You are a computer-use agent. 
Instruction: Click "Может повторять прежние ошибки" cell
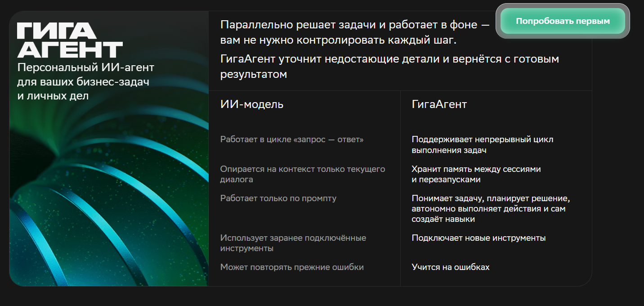click(292, 267)
